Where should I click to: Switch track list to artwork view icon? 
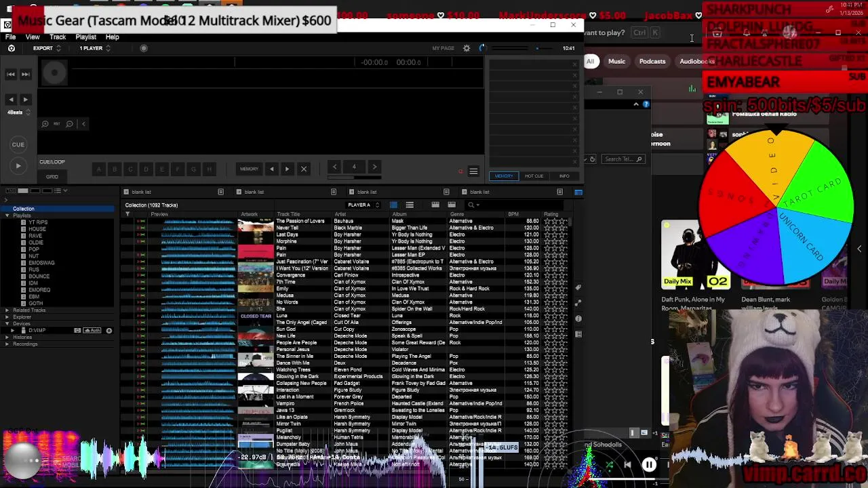(410, 205)
